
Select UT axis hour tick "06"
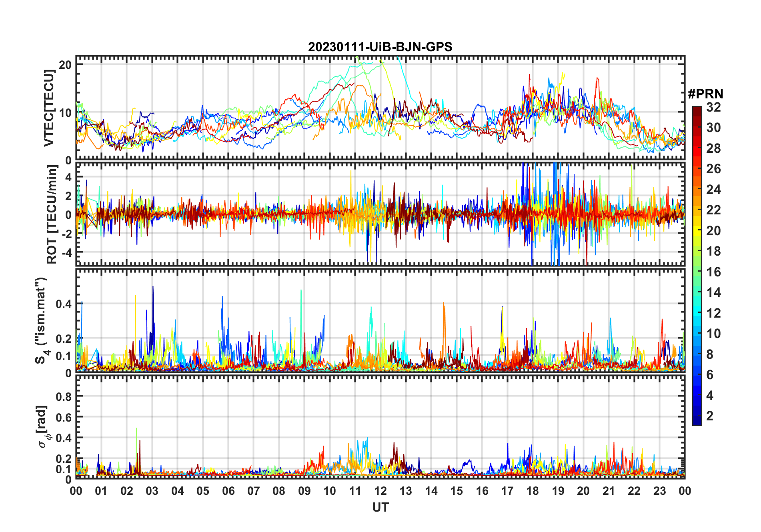pos(228,491)
